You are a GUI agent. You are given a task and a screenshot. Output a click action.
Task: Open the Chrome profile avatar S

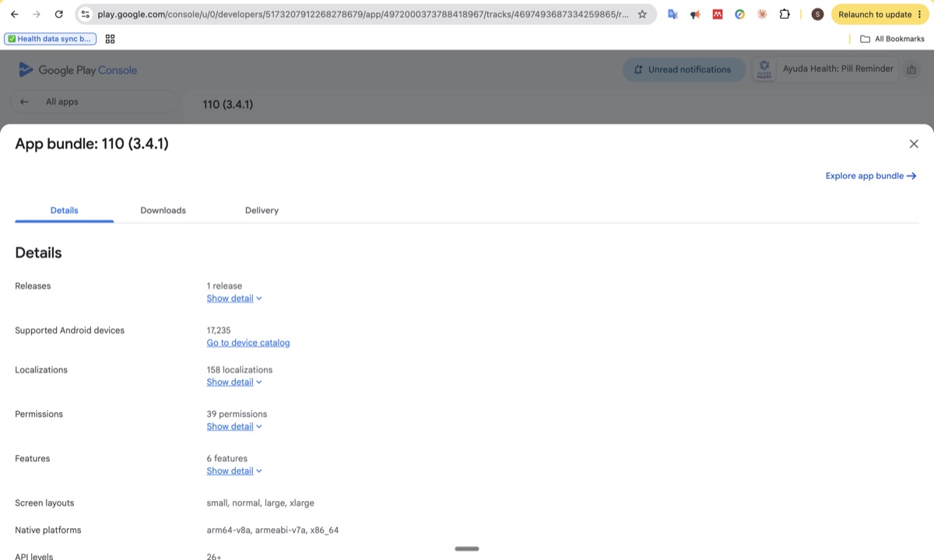pos(817,14)
